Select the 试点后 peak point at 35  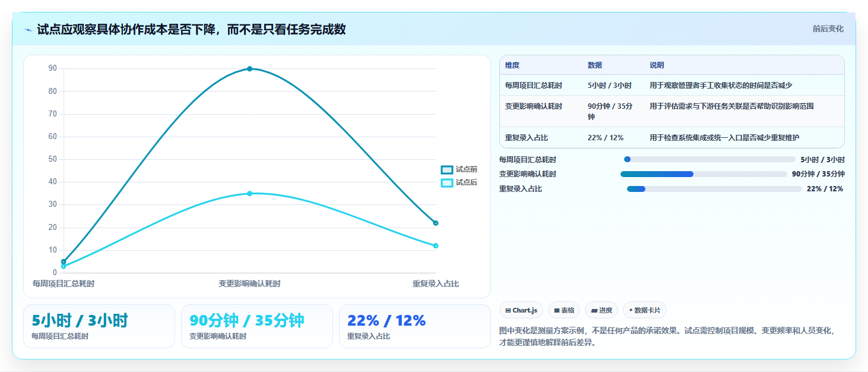(x=249, y=194)
